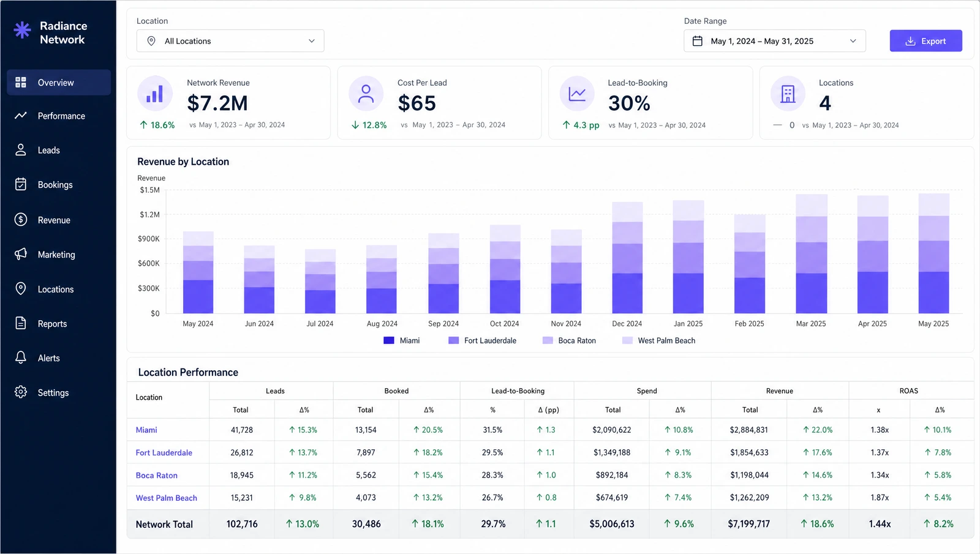The width and height of the screenshot is (980, 554).
Task: Click the Export button
Action: [x=925, y=41]
